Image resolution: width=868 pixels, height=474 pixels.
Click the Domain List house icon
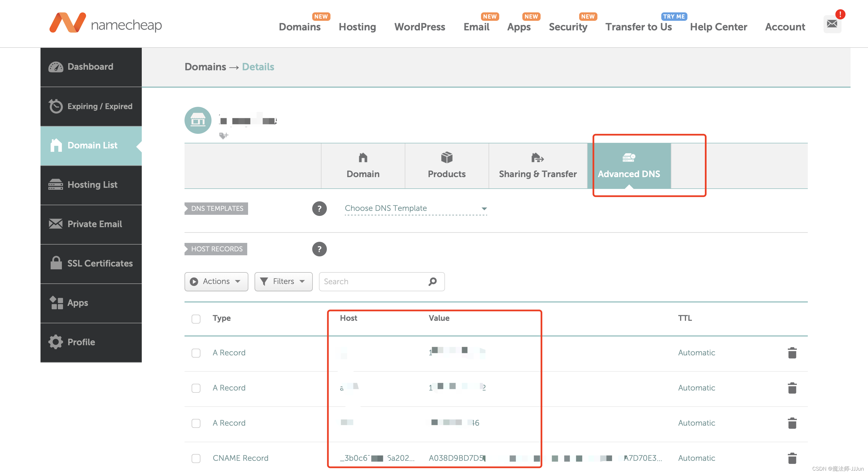click(56, 145)
